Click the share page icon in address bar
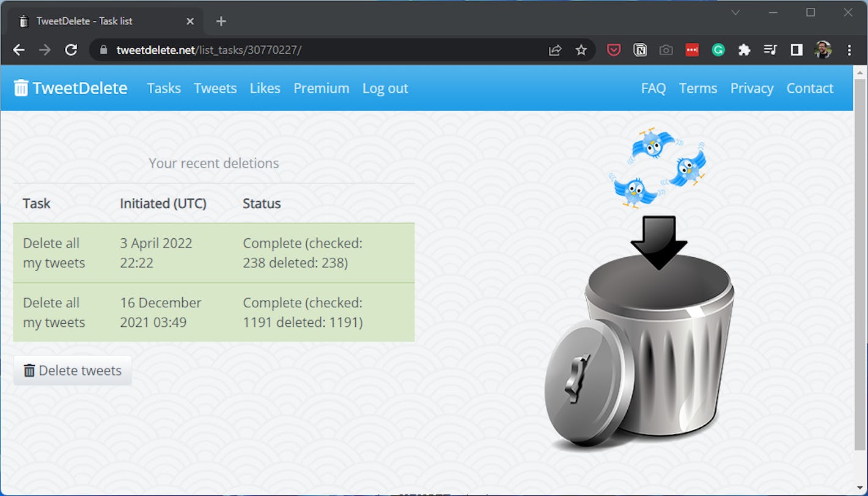The width and height of the screenshot is (868, 496). click(x=555, y=50)
